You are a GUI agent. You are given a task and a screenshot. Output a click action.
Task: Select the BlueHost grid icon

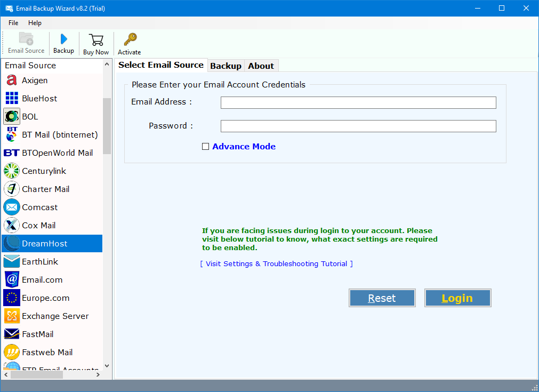point(12,98)
